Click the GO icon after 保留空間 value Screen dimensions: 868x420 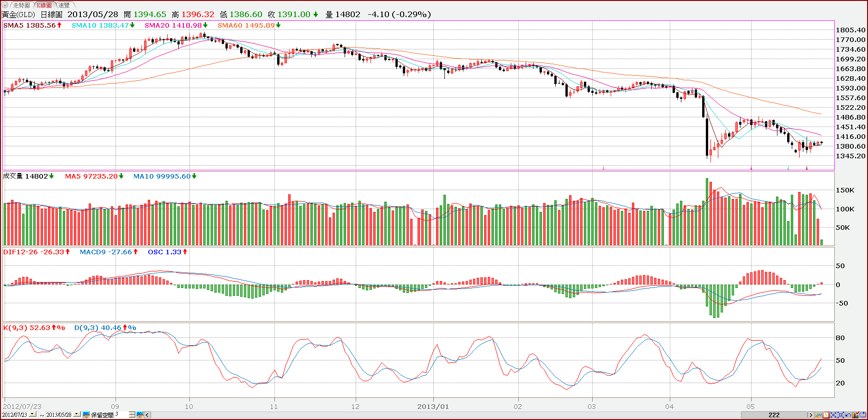pos(140,415)
